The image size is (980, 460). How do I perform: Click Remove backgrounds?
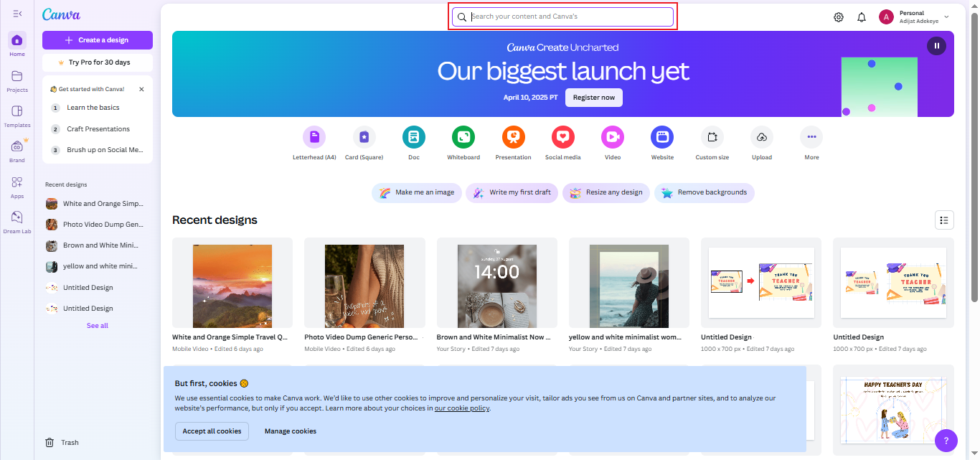pyautogui.click(x=705, y=192)
